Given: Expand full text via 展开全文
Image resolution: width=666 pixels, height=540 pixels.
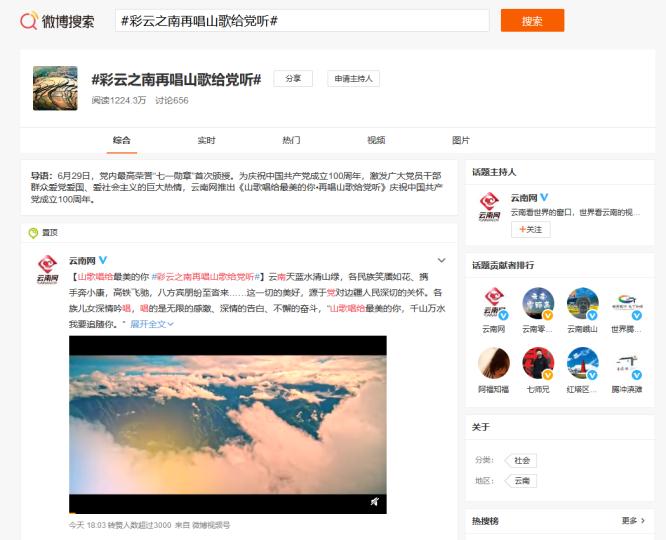Looking at the screenshot, I should click(x=151, y=324).
